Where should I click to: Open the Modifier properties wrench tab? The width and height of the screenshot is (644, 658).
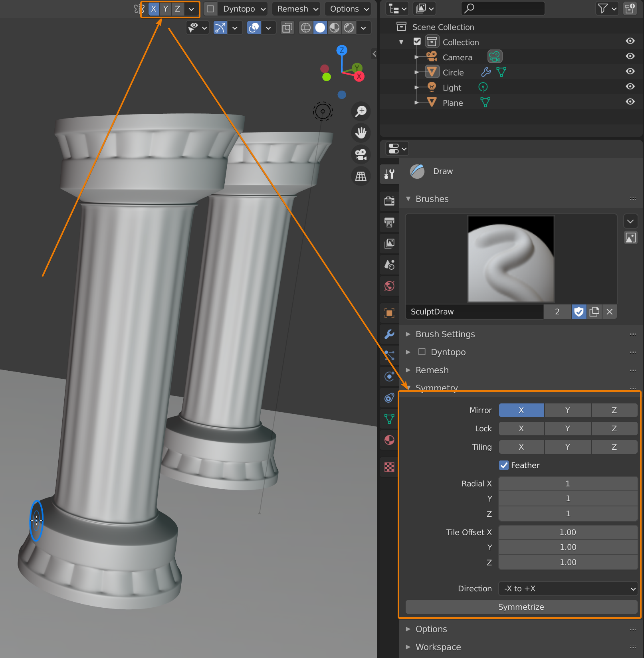tap(389, 334)
